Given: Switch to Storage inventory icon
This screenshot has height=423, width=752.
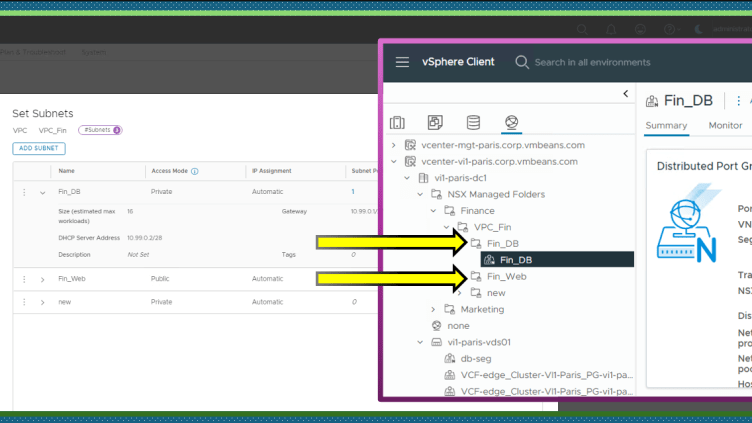Looking at the screenshot, I should (473, 122).
